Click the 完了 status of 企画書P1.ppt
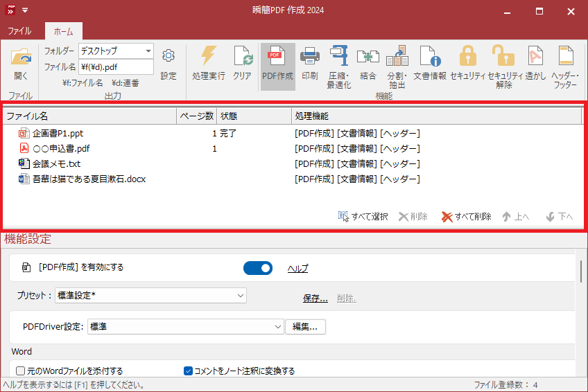Viewport: 588px width, 392px height. [x=227, y=133]
